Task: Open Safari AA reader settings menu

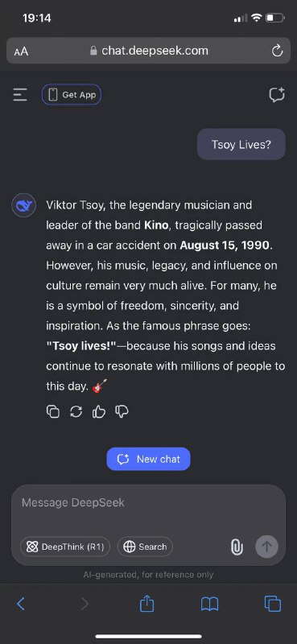Action: click(x=21, y=52)
